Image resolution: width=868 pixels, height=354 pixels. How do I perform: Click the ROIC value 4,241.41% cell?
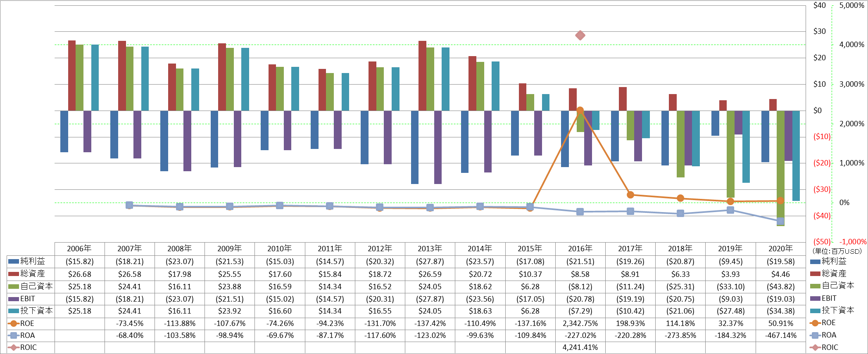[x=580, y=347]
